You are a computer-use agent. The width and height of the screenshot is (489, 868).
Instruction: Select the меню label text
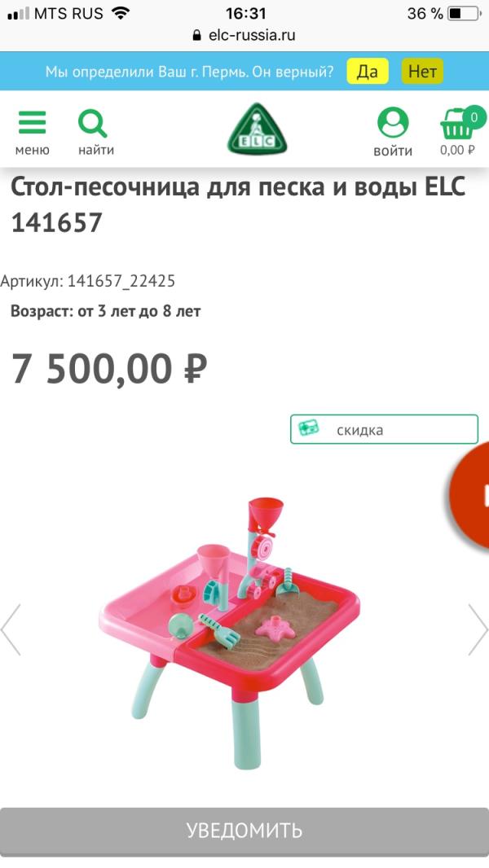tap(32, 150)
